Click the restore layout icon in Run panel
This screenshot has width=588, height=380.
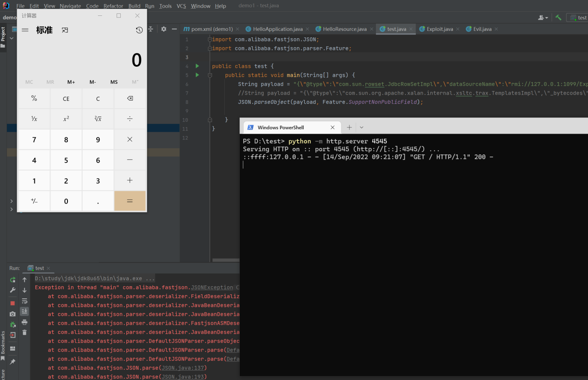13,348
